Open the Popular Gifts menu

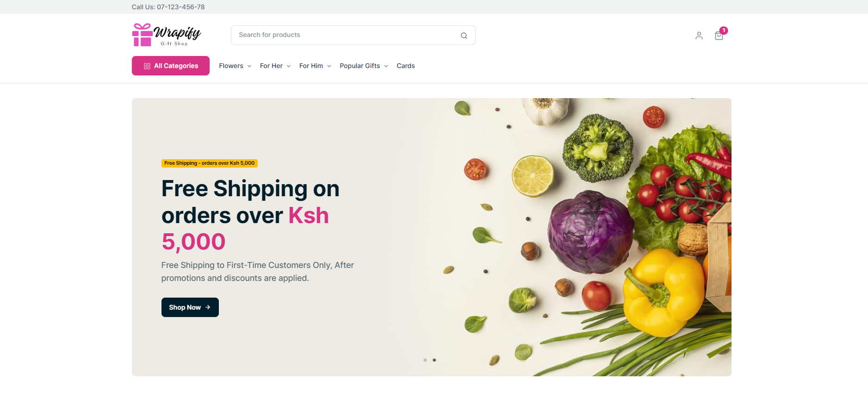[364, 66]
